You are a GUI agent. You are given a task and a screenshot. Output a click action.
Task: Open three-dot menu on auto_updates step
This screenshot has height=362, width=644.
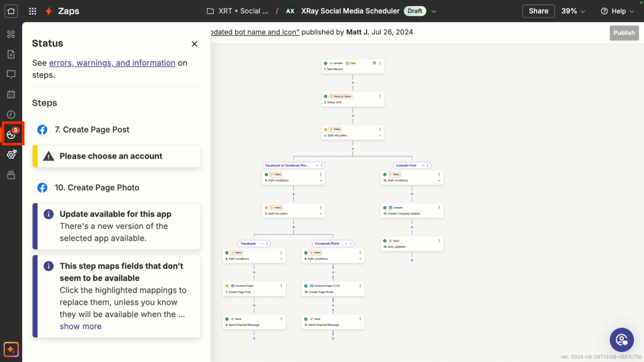(439, 241)
